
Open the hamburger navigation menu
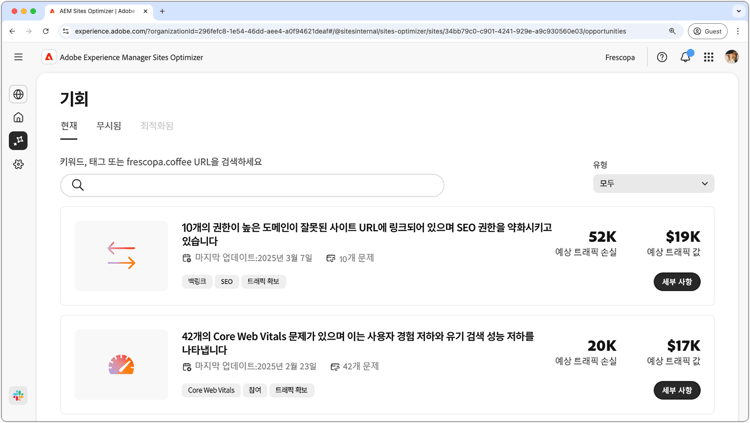coord(18,57)
